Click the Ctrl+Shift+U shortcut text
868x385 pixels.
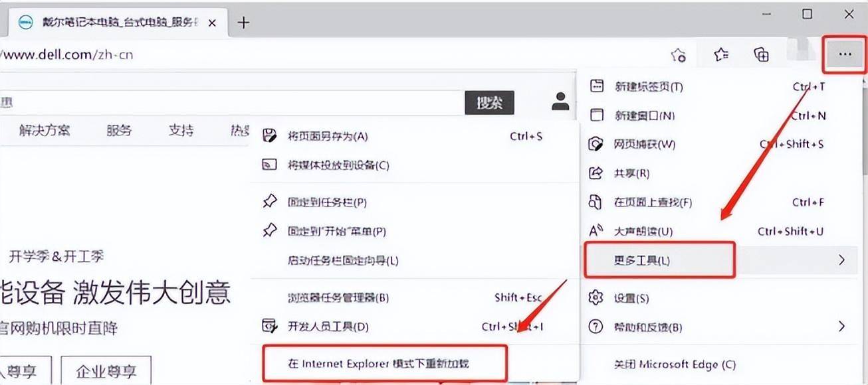click(791, 231)
